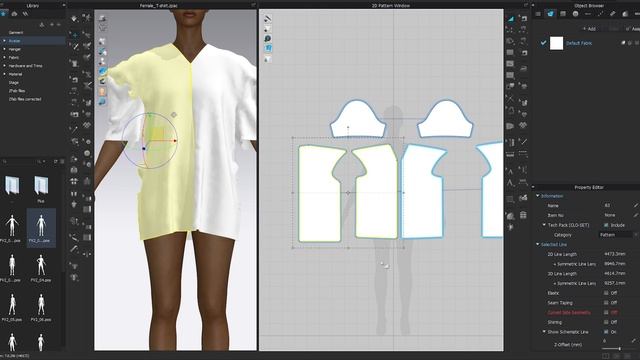Toggle Tech Pack Include checkbox

coord(606,225)
